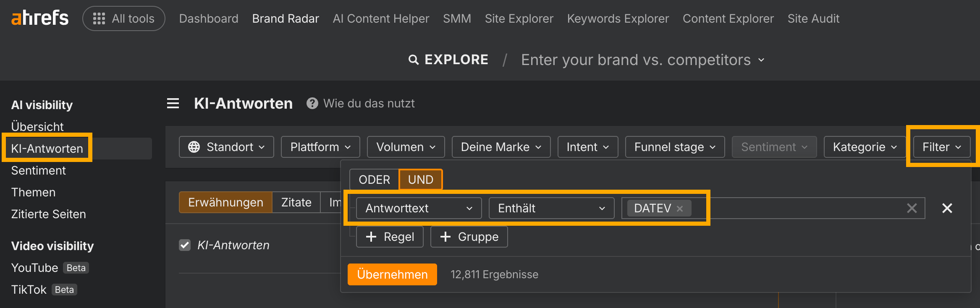The image size is (980, 308).
Task: Open Zitierte Seiten in the sidebar
Action: (x=48, y=214)
